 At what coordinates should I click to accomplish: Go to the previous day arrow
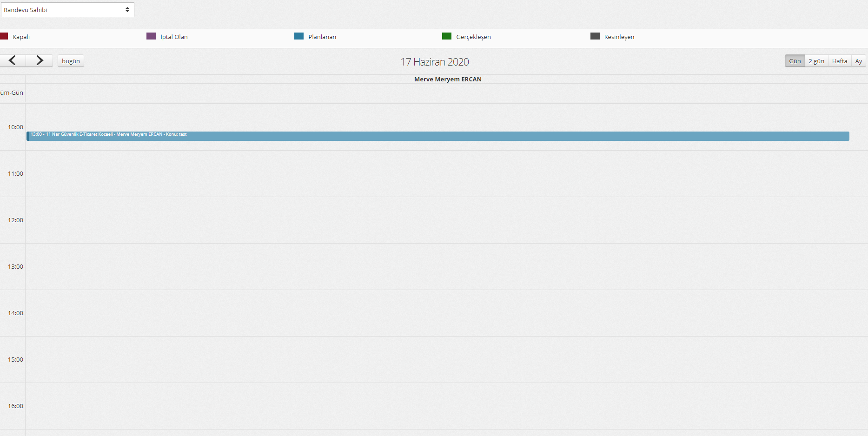[13, 61]
